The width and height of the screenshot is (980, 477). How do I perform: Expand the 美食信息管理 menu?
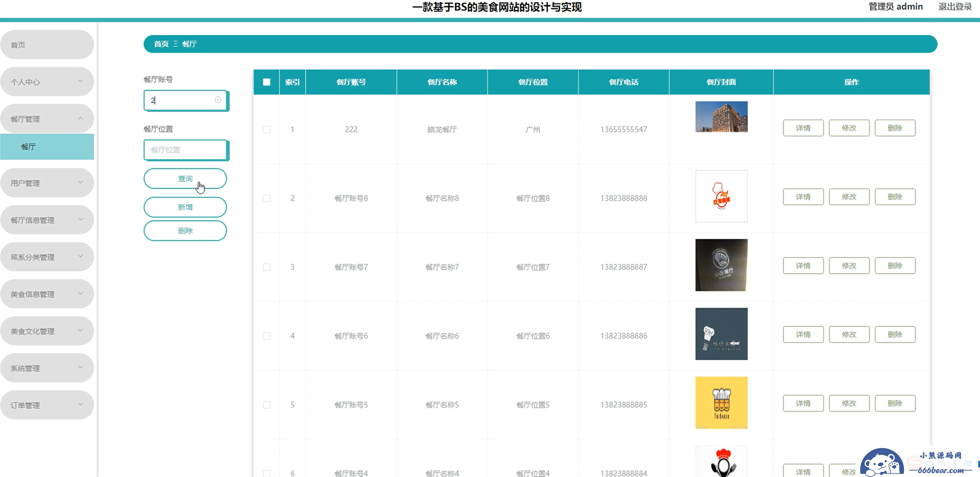pos(47,294)
